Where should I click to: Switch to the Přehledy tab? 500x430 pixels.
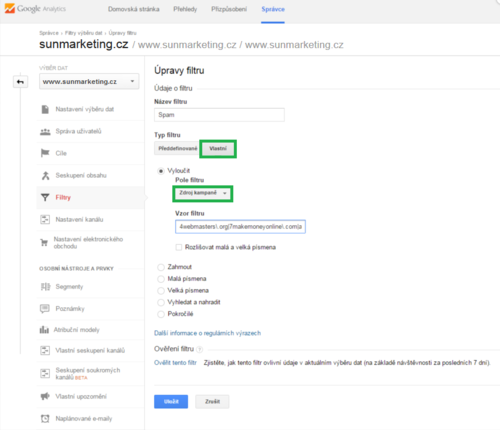(185, 9)
